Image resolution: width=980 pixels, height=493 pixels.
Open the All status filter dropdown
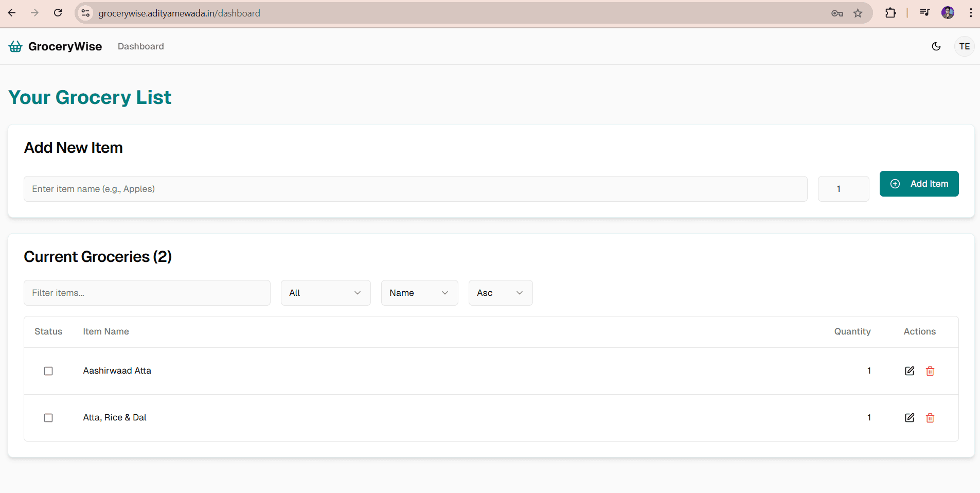tap(325, 293)
